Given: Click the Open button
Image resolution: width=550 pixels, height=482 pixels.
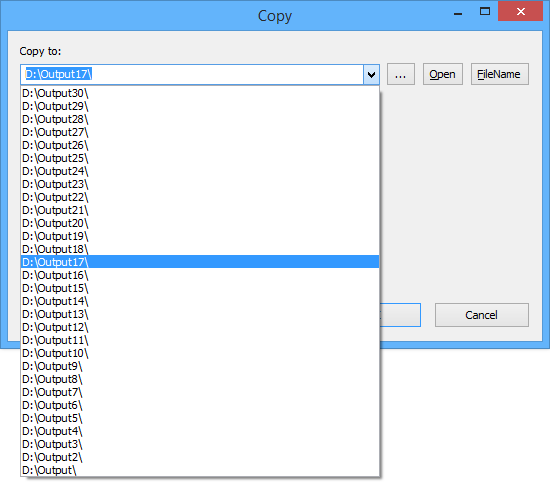Looking at the screenshot, I should click(x=443, y=74).
